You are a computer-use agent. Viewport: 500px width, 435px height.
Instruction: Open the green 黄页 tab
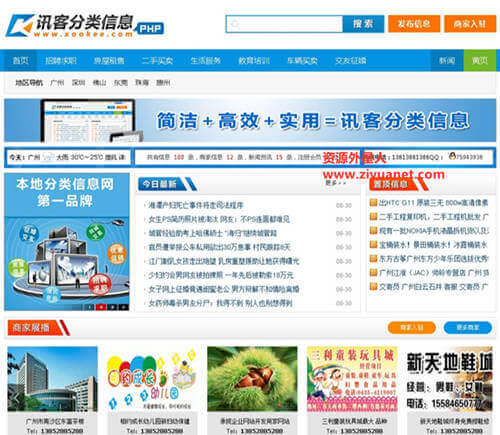pyautogui.click(x=480, y=61)
